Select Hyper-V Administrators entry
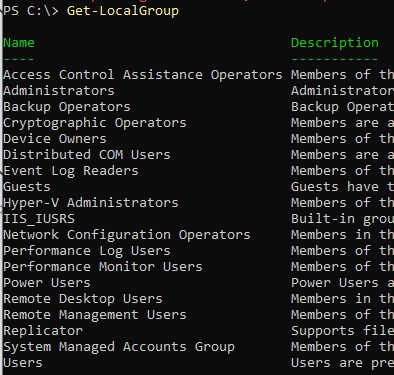 point(91,203)
